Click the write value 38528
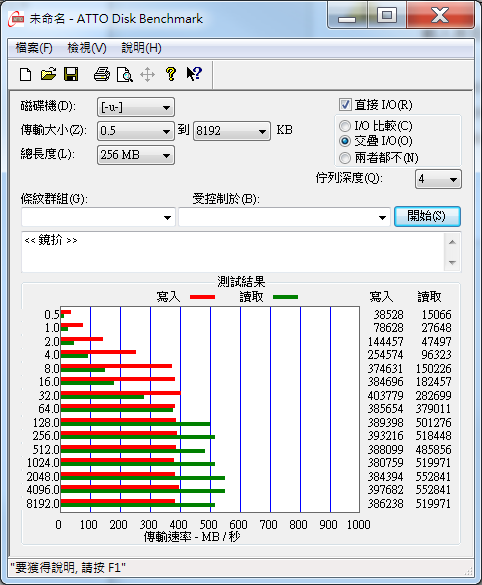Image resolution: width=482 pixels, height=585 pixels. click(x=388, y=315)
